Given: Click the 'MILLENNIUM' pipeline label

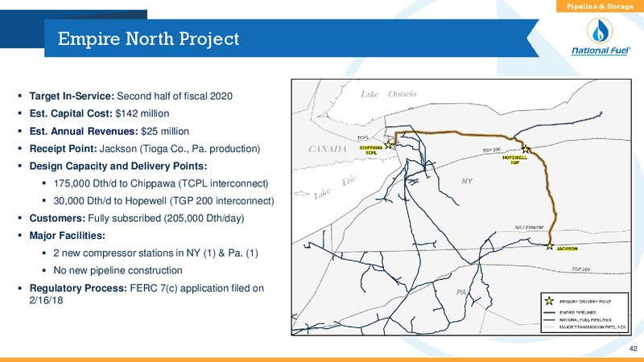Looking at the screenshot, I should click(x=529, y=228).
